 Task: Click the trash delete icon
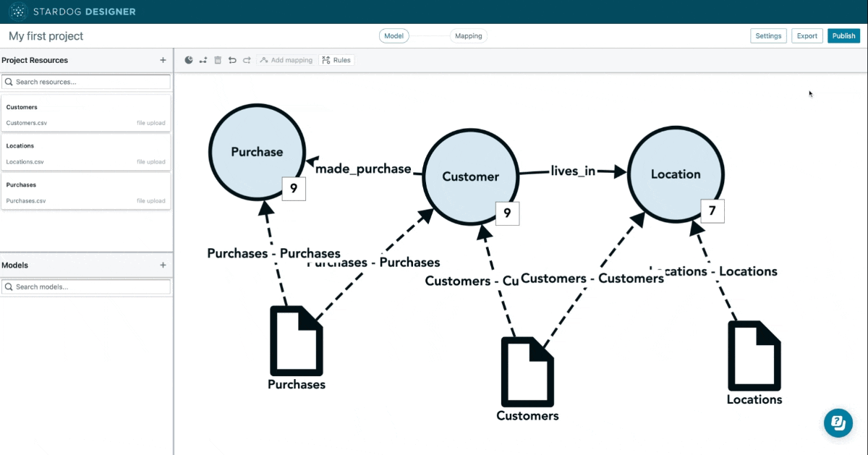pyautogui.click(x=218, y=60)
